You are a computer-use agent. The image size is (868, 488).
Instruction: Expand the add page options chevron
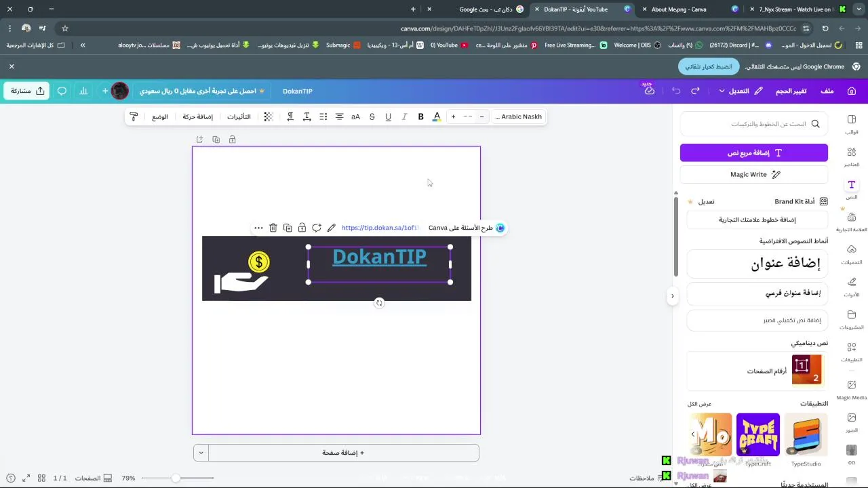[x=200, y=453]
